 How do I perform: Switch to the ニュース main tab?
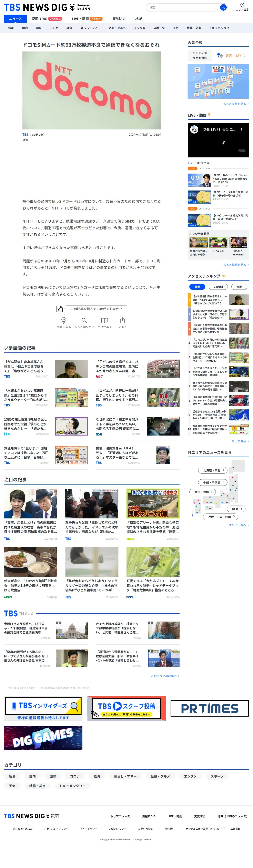15,19
